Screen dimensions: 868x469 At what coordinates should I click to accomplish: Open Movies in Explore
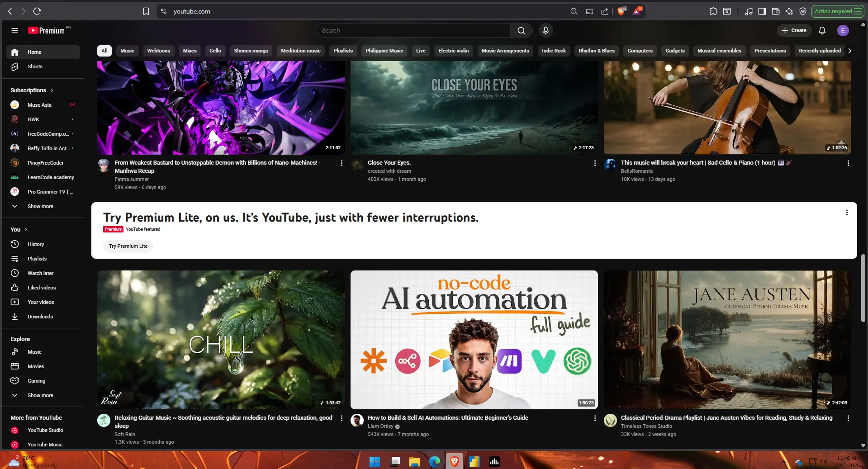(43, 366)
